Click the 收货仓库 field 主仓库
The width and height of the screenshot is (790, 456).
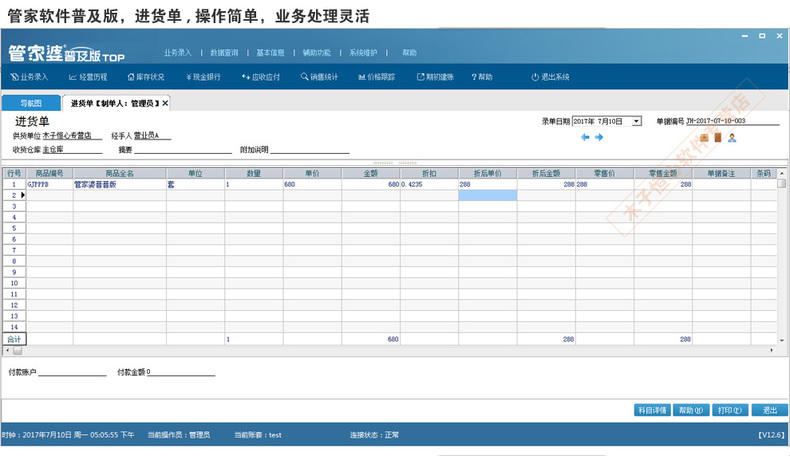pos(72,150)
